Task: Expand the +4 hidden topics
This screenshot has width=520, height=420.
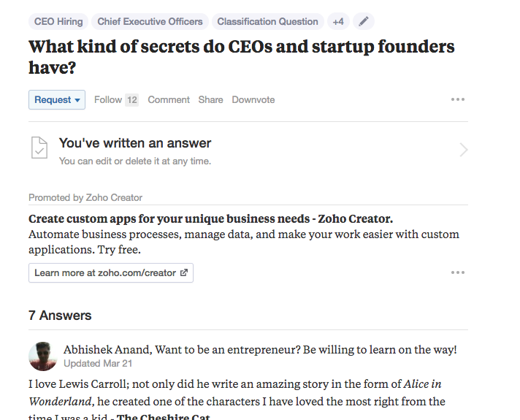Action: tap(338, 21)
